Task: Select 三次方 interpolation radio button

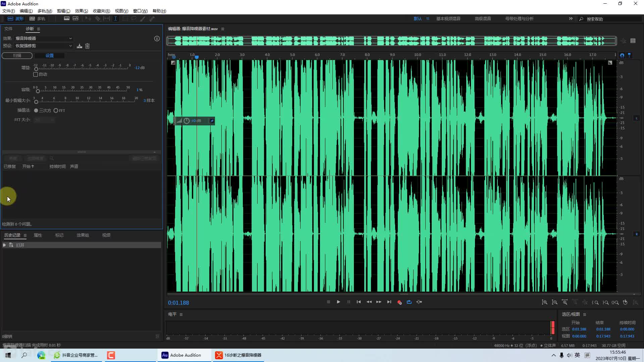Action: coord(36,111)
